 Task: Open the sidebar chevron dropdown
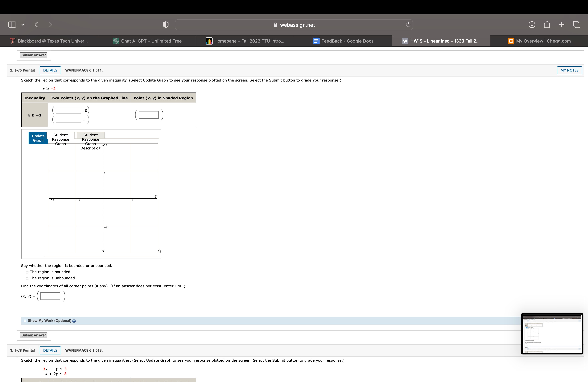tap(23, 24)
